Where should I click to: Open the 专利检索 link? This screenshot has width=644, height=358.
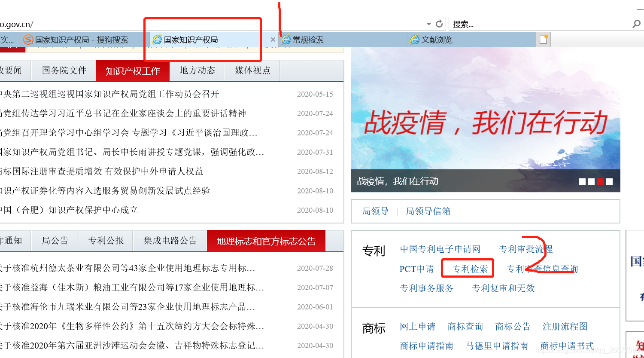point(470,269)
